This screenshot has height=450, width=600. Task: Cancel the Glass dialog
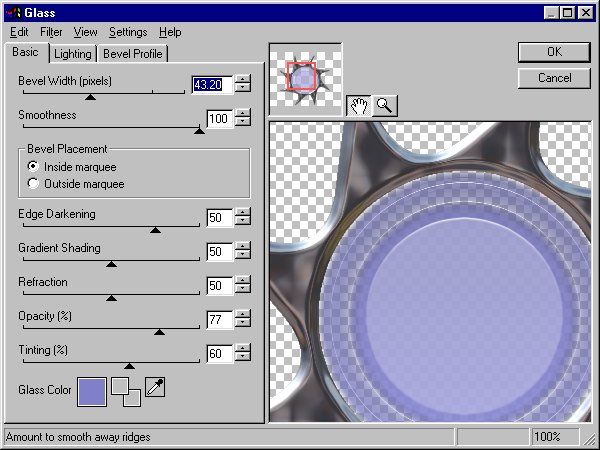(x=554, y=77)
